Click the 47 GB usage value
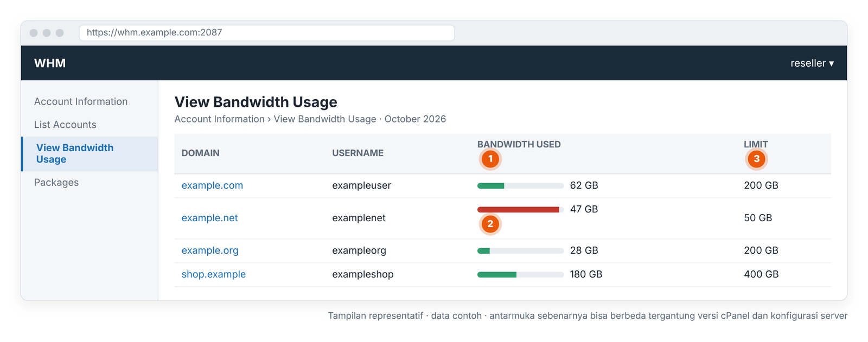Image resolution: width=868 pixels, height=342 pixels. click(x=584, y=209)
